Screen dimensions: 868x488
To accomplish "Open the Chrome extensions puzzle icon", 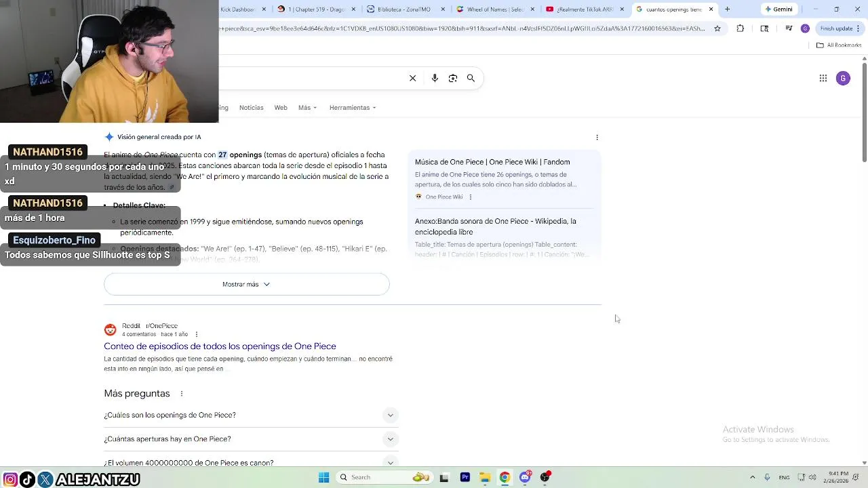I will [740, 28].
